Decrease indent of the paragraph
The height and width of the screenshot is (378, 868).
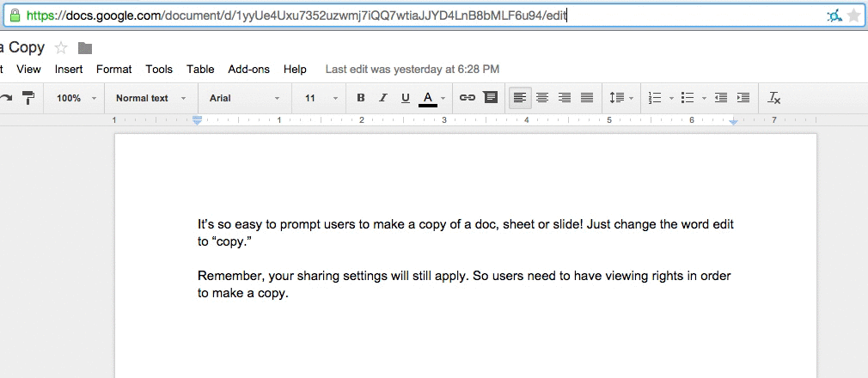721,98
